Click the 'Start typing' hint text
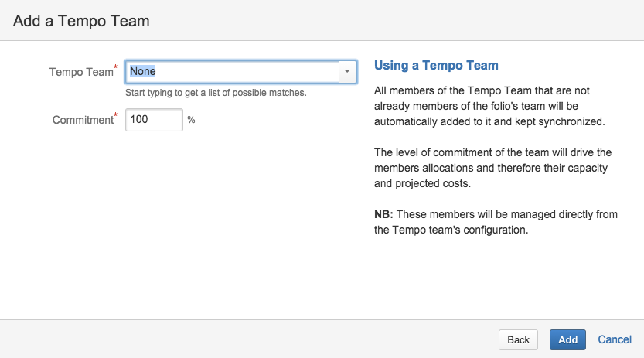 coord(216,93)
